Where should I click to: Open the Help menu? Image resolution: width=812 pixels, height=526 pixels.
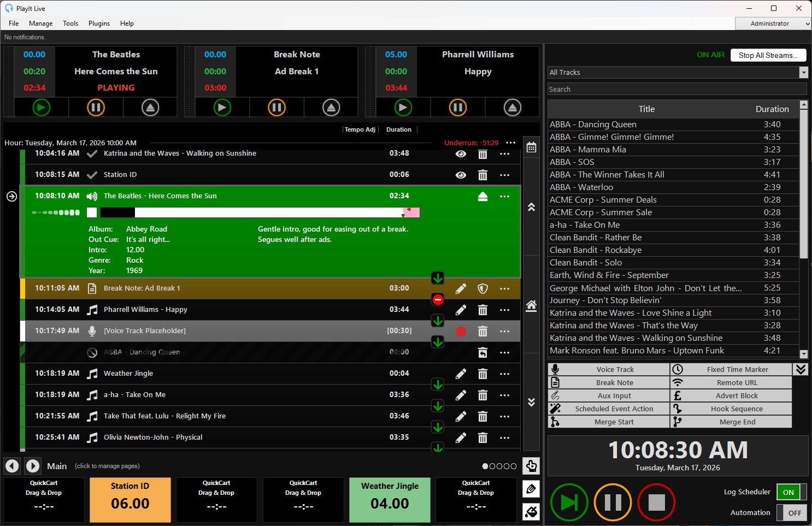coord(127,23)
